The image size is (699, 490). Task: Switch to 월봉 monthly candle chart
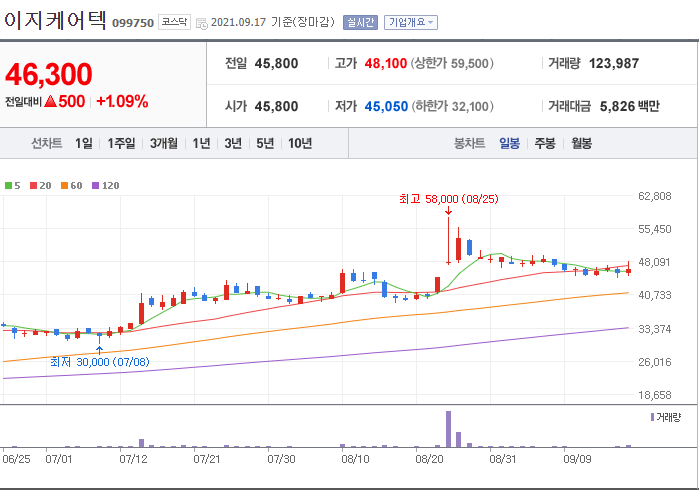coord(582,144)
